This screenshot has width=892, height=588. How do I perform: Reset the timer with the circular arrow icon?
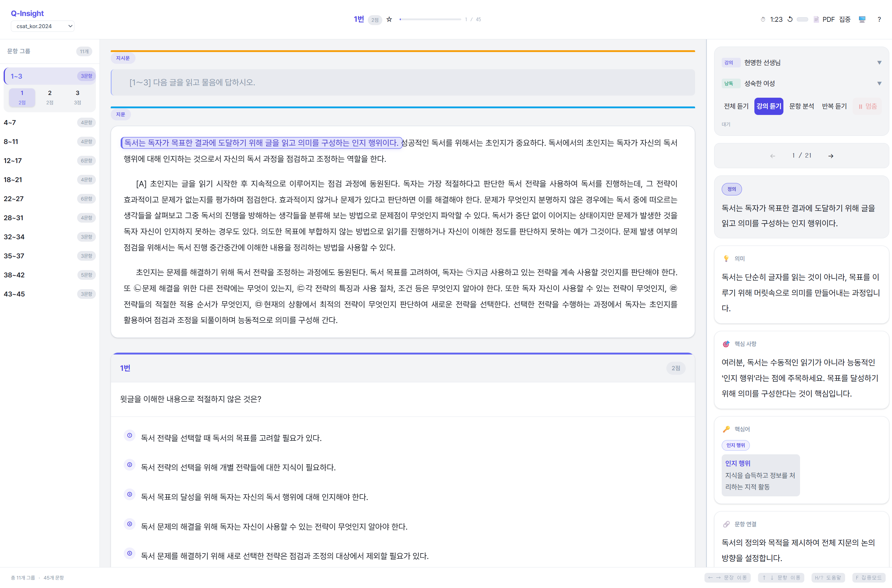(x=790, y=19)
